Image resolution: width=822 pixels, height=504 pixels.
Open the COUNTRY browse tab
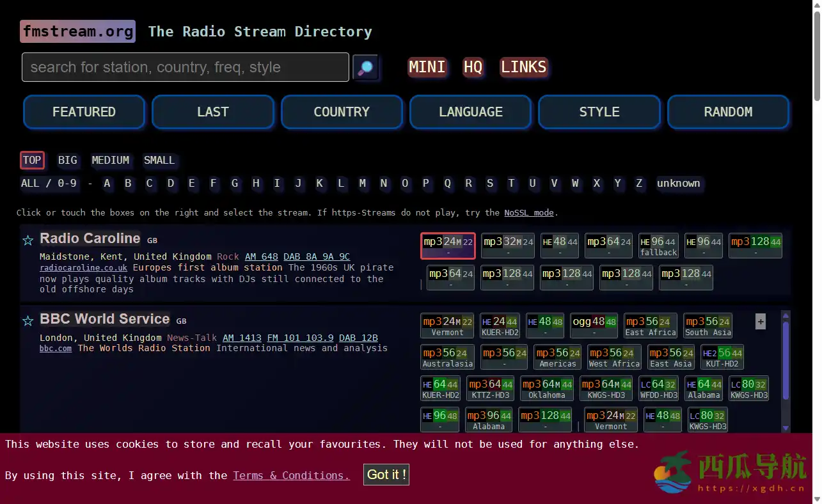[342, 112]
